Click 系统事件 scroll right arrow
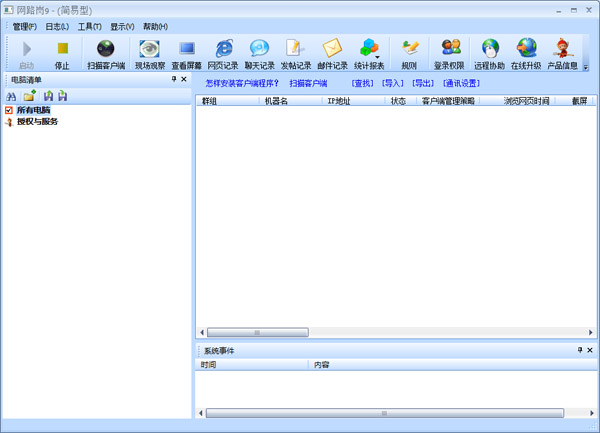This screenshot has width=600, height=433. pyautogui.click(x=592, y=413)
